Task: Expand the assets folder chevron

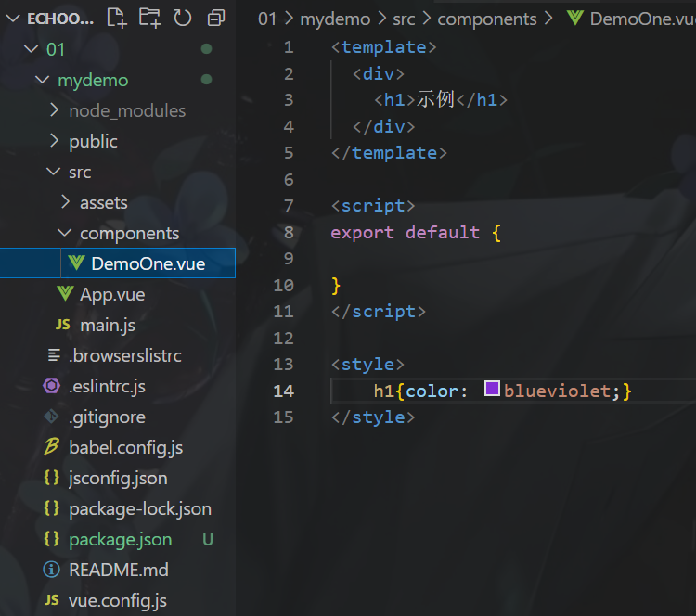Action: point(65,201)
